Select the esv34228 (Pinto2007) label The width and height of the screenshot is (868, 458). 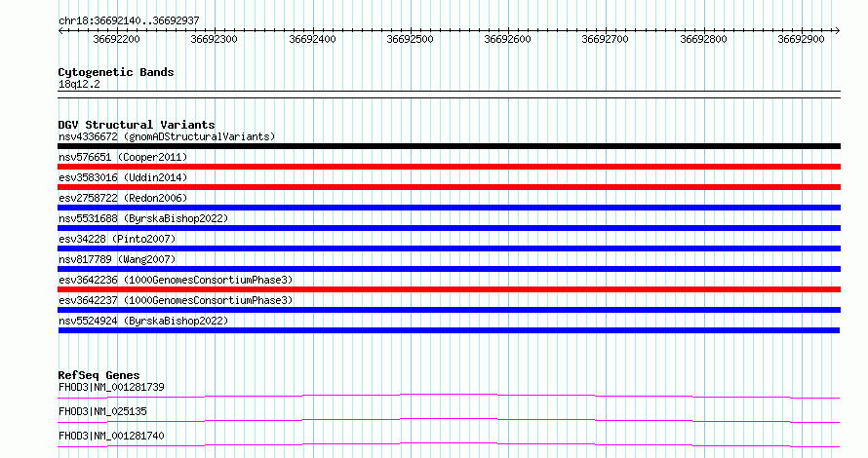pyautogui.click(x=117, y=239)
